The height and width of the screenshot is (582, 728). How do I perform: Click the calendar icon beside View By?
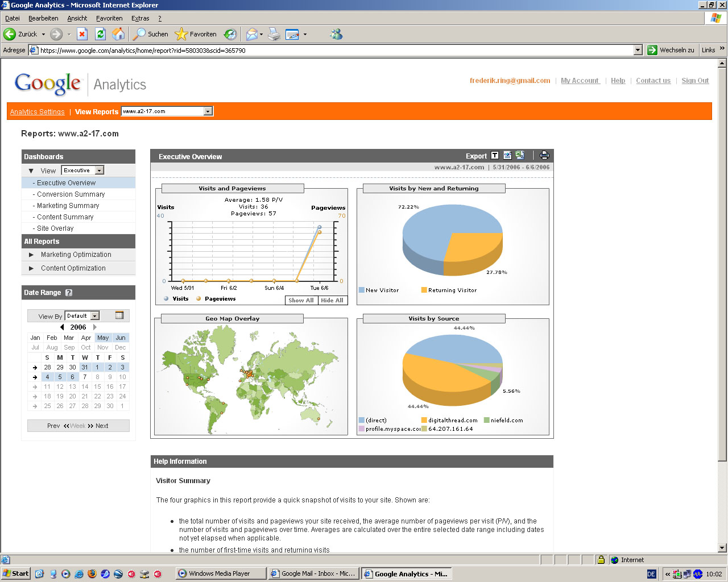(x=119, y=315)
